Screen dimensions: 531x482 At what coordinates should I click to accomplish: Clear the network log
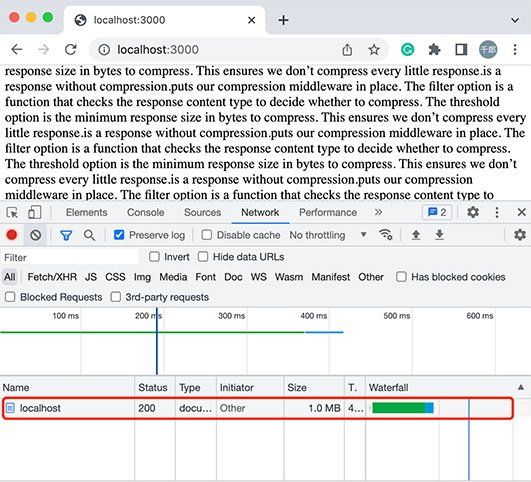click(35, 235)
